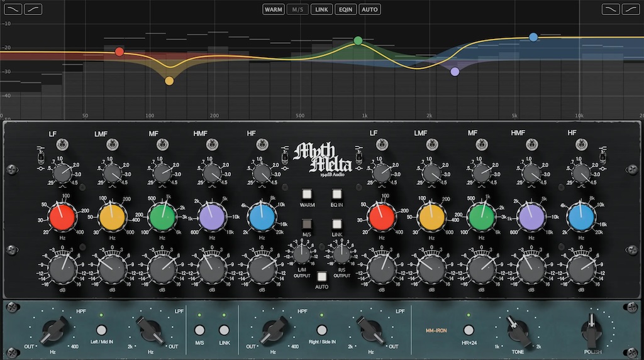
Task: Click the R/S OUTPUT knob
Action: click(341, 254)
